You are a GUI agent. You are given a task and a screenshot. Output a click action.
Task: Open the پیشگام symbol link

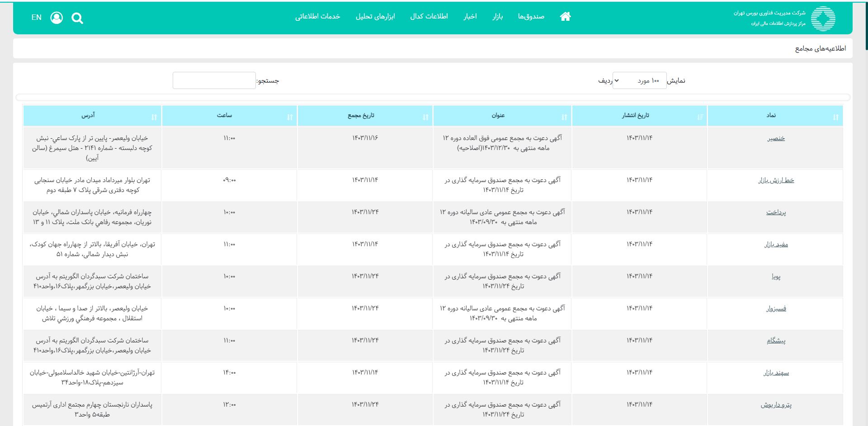[776, 341]
